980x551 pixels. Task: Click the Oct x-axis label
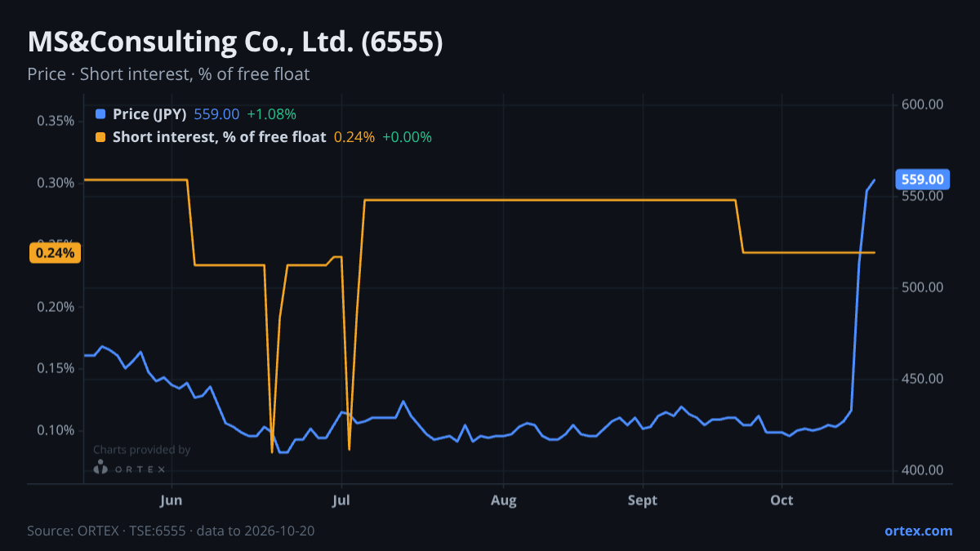pyautogui.click(x=782, y=500)
